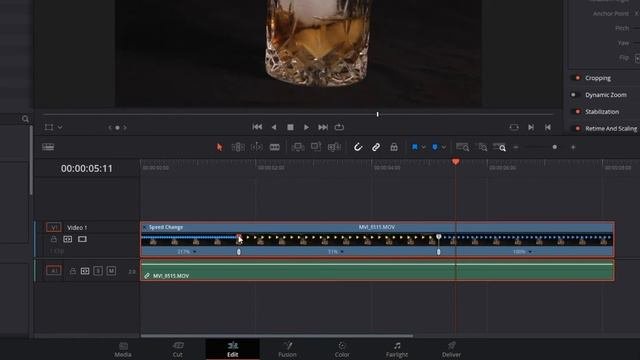This screenshot has width=640, height=360.
Task: Switch to the Color page
Action: [x=342, y=349]
